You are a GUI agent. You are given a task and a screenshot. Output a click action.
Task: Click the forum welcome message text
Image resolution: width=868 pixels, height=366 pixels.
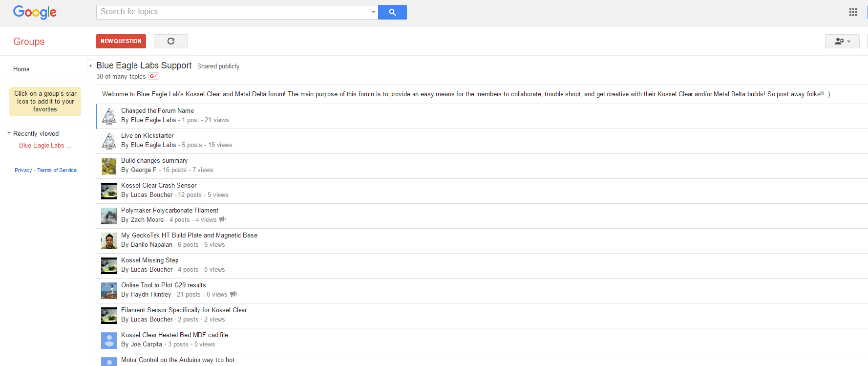tap(466, 94)
